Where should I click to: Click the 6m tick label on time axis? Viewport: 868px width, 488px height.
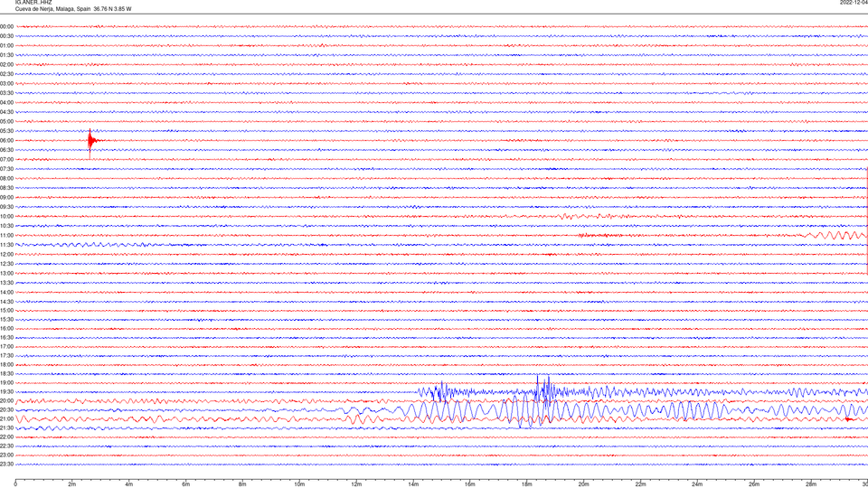click(x=185, y=484)
